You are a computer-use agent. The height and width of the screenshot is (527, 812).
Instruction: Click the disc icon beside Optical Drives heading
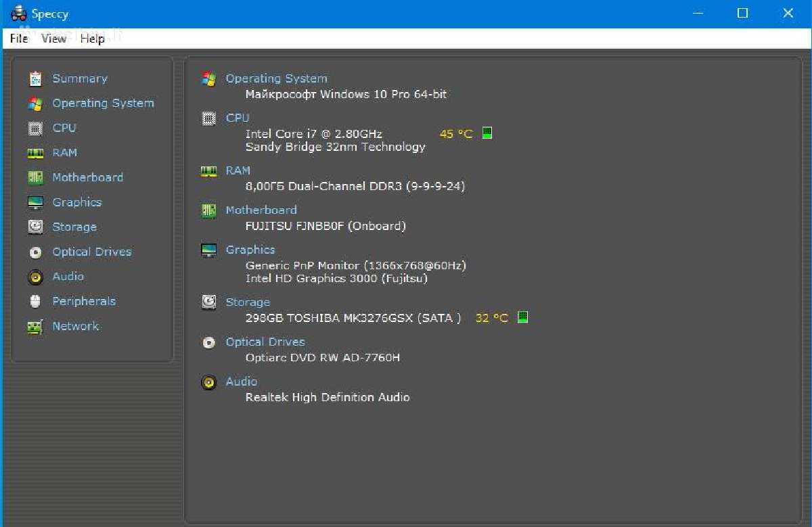(x=209, y=342)
